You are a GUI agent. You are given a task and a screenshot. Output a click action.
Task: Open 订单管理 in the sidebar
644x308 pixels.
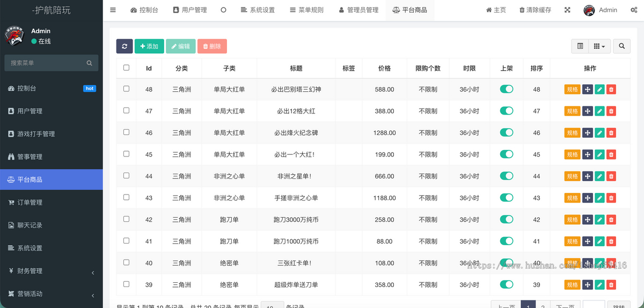51,203
